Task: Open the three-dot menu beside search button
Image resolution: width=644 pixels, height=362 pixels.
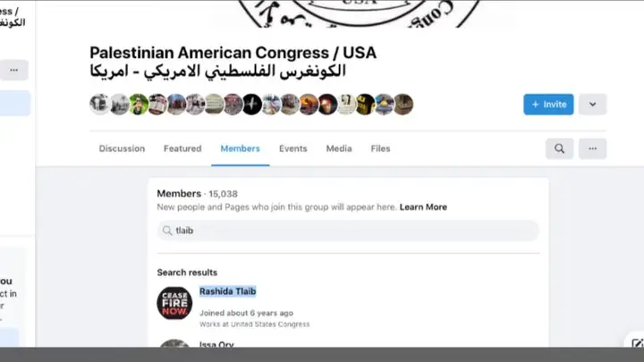Action: coord(592,148)
